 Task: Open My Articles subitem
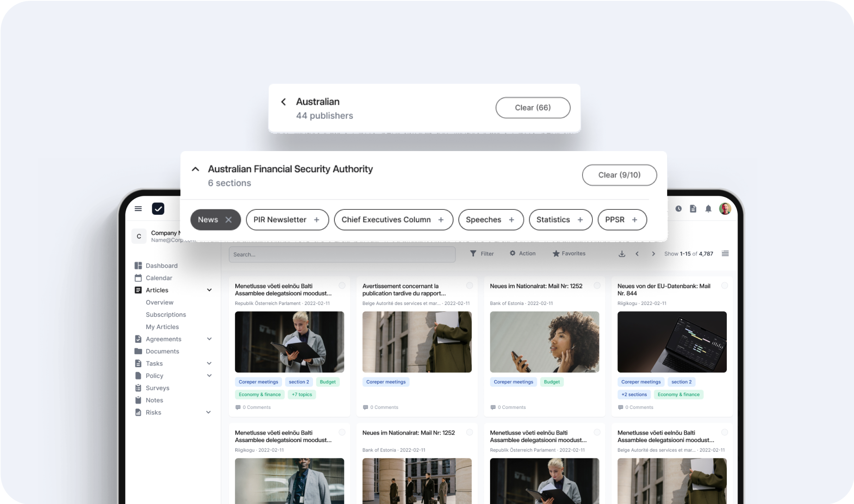(162, 327)
